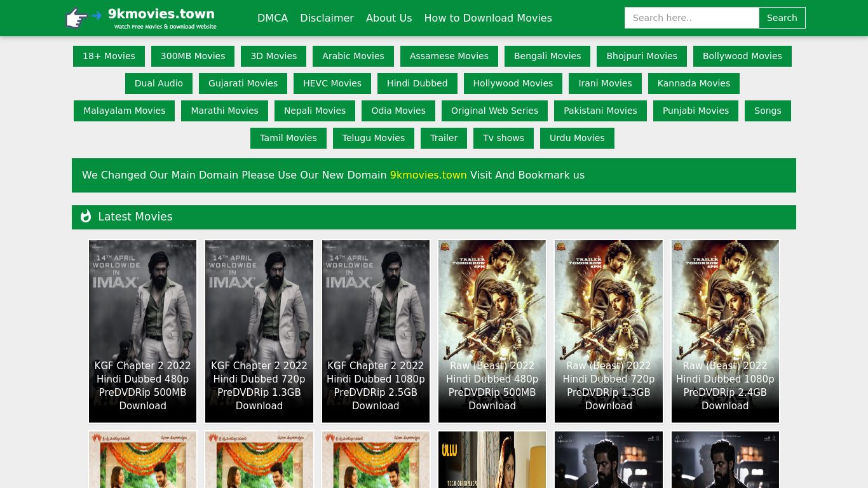This screenshot has width=868, height=488.
Task: Click the 9kmovies.town hand pointer logo
Action: coord(78,18)
